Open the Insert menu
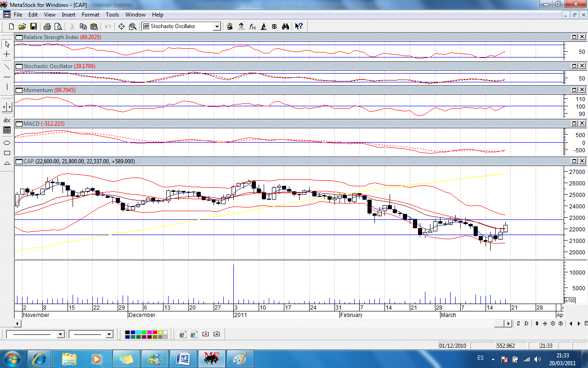This screenshot has width=588, height=368. coord(68,15)
